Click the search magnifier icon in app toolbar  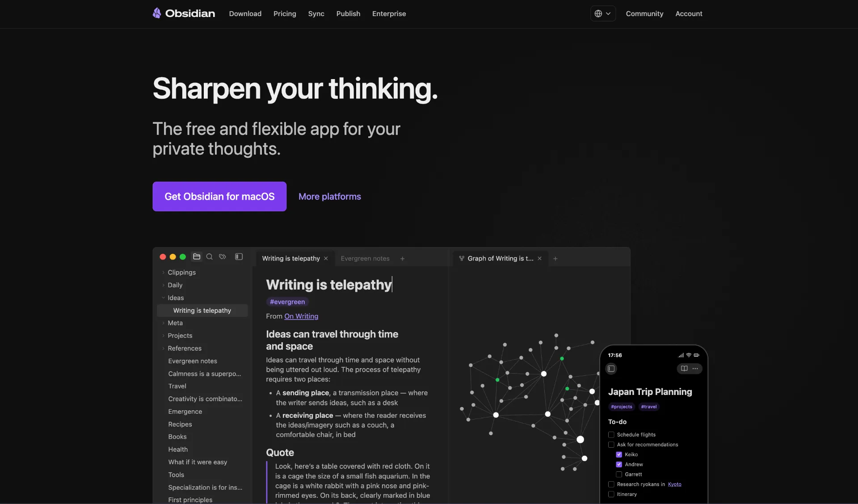click(x=209, y=257)
